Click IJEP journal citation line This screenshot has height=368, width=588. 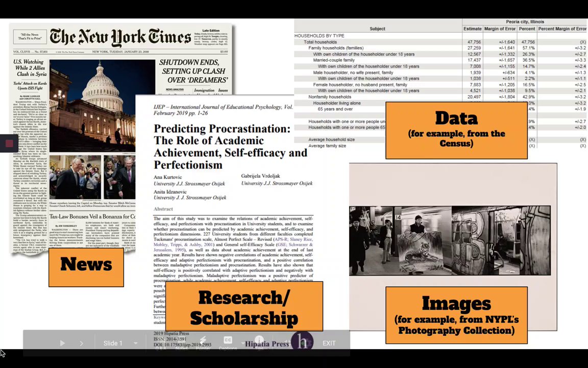pos(223,110)
